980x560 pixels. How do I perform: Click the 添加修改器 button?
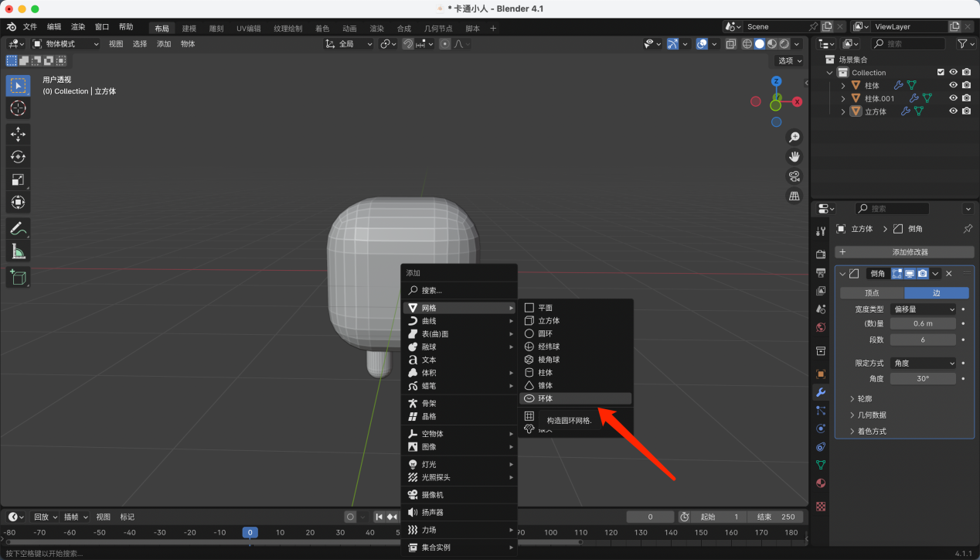click(904, 252)
